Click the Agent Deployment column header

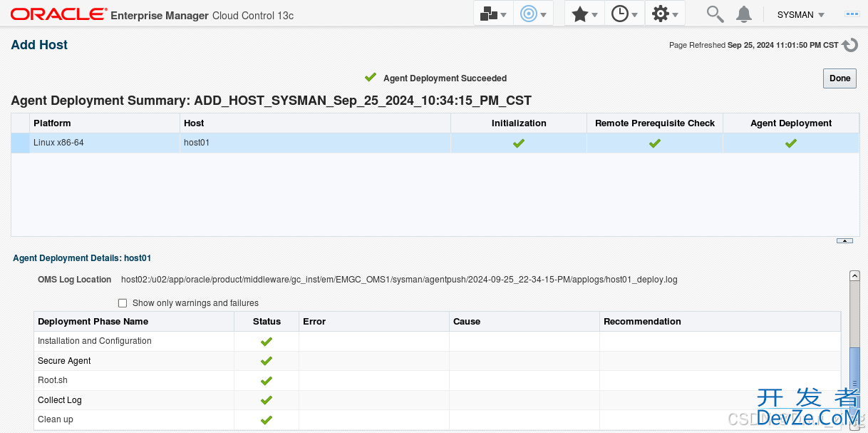(791, 123)
